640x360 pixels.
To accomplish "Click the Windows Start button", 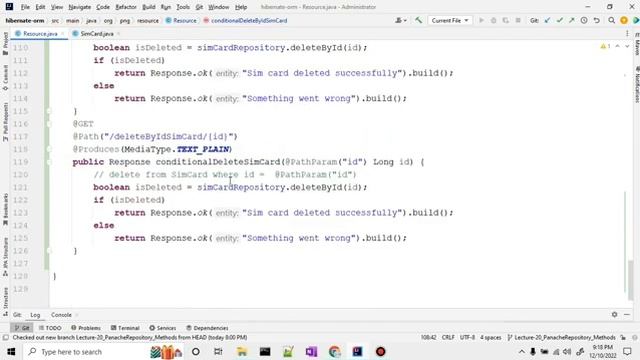I will (x=11, y=351).
